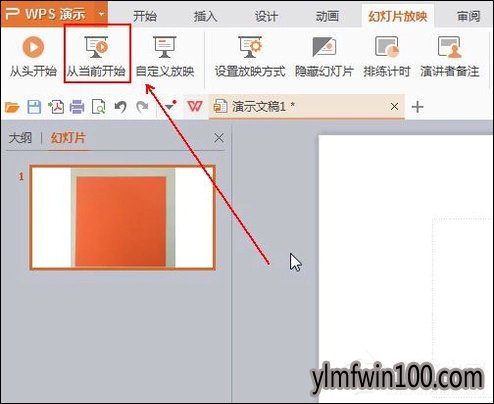Start slideshow with 从头开始 icon
Viewport: 494px width, 404px height.
pos(33,56)
